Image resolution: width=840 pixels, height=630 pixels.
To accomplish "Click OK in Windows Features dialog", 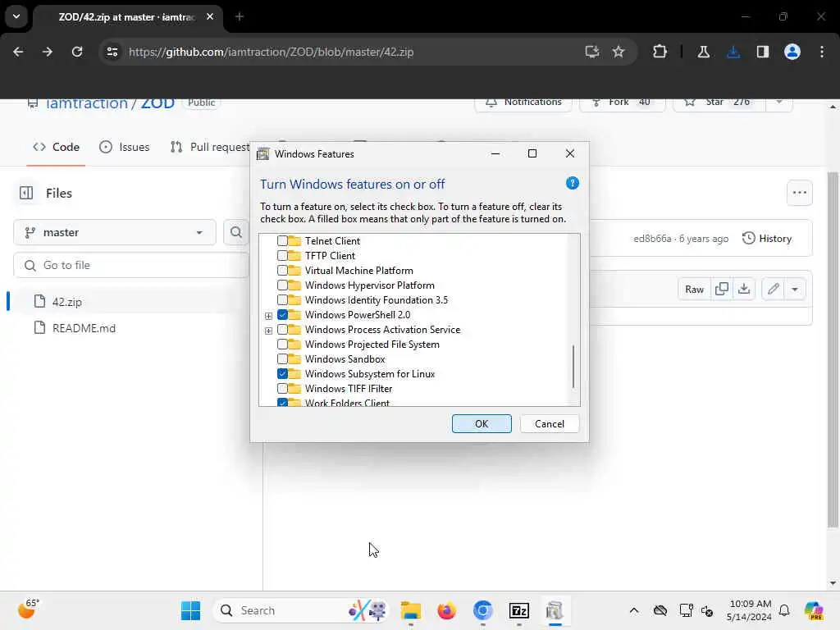I will pos(482,424).
